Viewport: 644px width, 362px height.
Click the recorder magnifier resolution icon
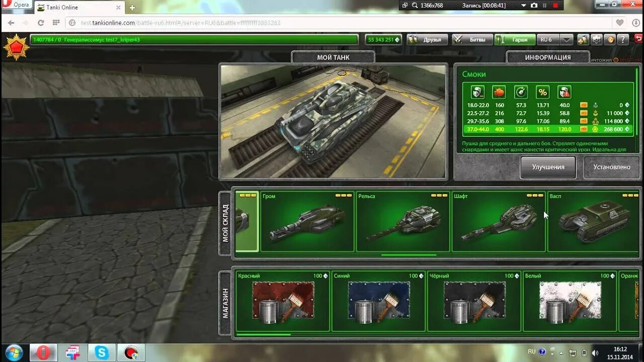(415, 5)
